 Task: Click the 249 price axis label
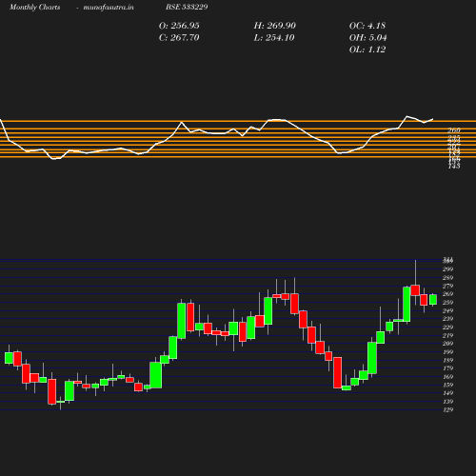click(447, 310)
